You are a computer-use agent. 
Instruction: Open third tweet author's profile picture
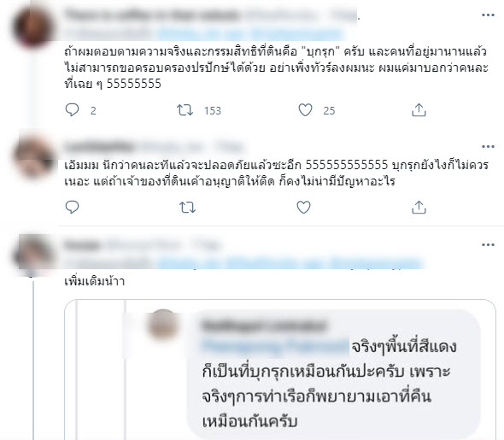click(33, 255)
